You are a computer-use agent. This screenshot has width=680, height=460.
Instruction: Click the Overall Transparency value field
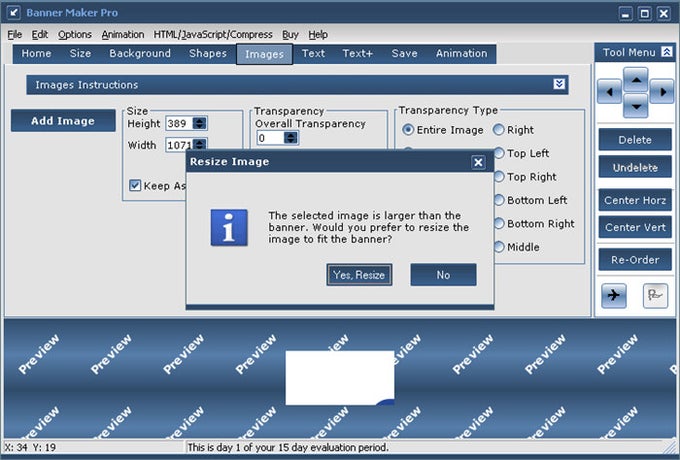(270, 138)
